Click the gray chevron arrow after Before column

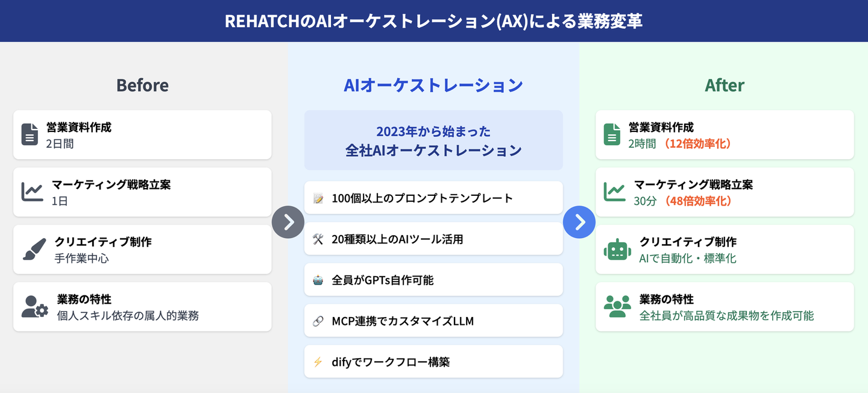(x=288, y=222)
